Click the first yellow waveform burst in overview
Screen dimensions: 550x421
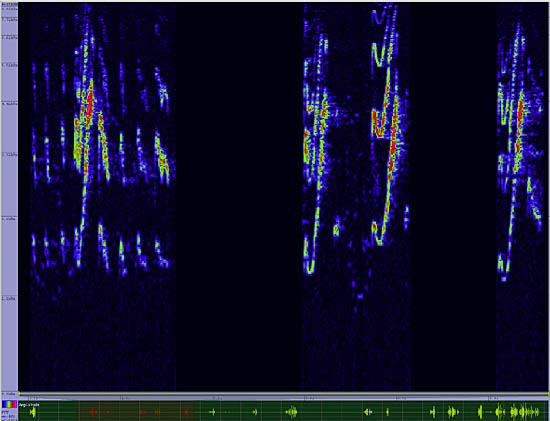33,412
